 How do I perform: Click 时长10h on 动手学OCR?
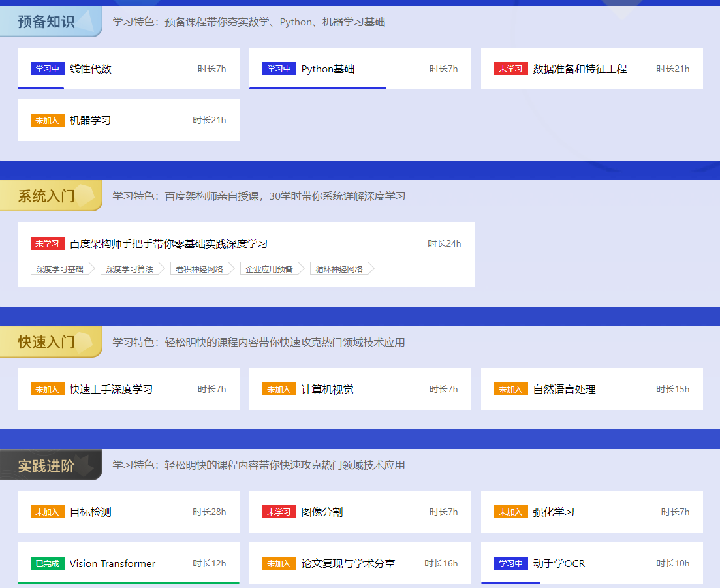[x=673, y=563]
